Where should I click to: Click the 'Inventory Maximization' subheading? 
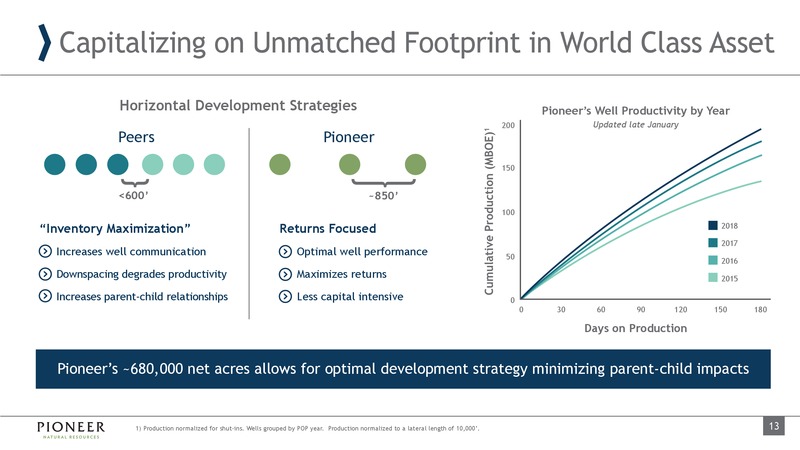(x=115, y=228)
